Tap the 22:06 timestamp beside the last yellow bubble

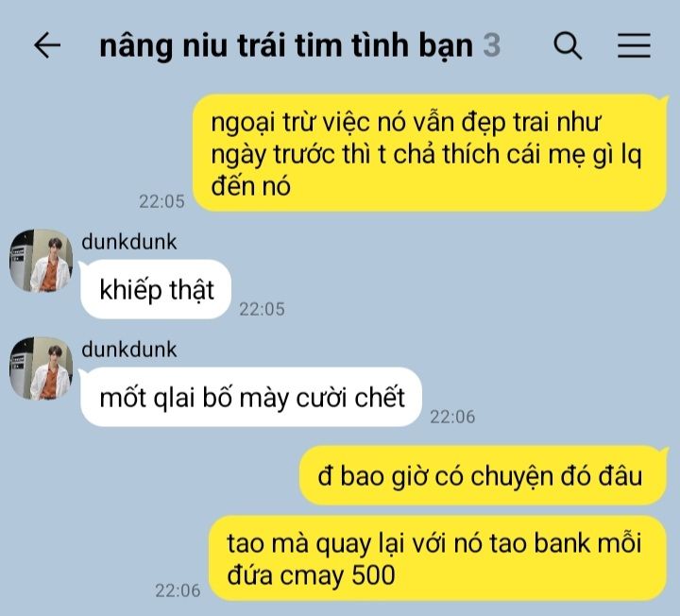point(178,590)
